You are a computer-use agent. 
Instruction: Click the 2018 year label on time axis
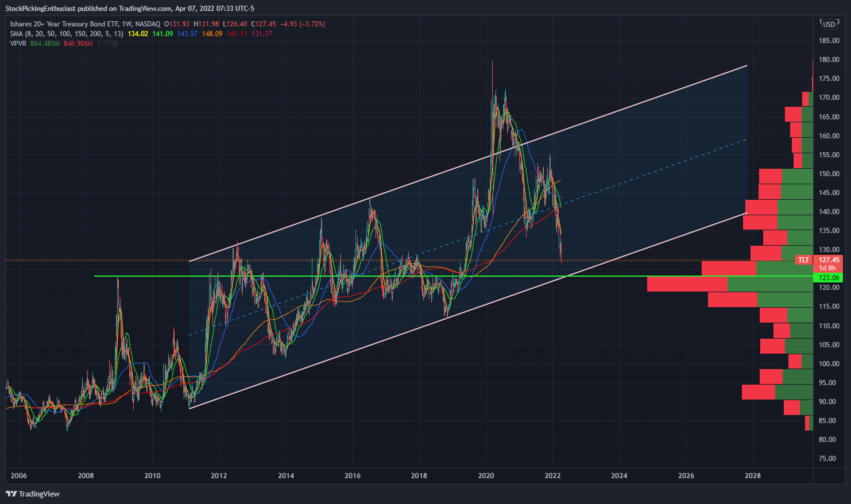click(x=419, y=476)
